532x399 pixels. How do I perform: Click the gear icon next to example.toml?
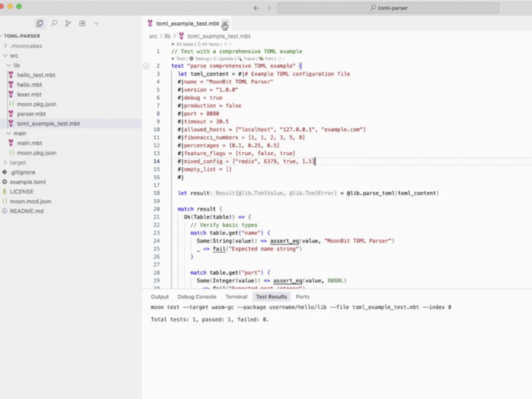tap(4, 182)
